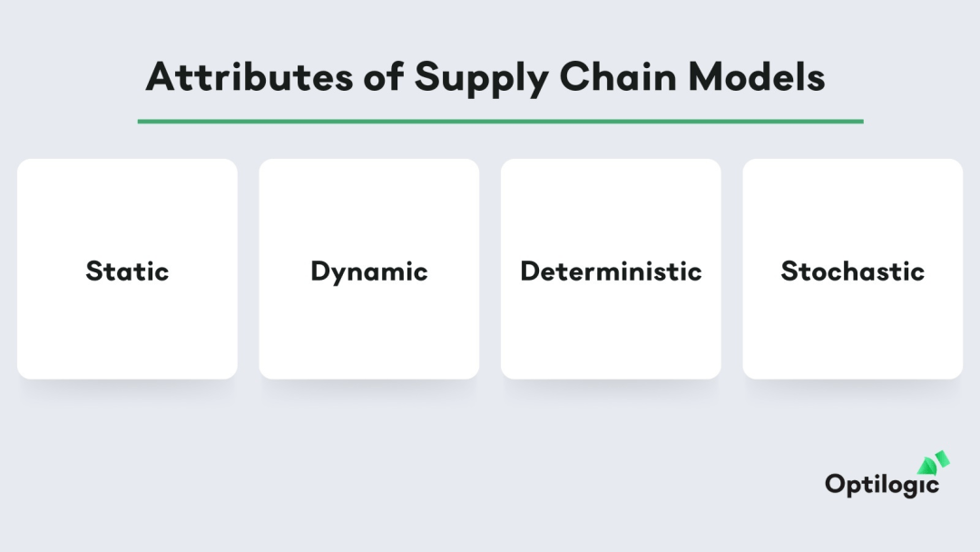Click the word "Chain" in the title
The image size is (980, 552).
pos(618,77)
